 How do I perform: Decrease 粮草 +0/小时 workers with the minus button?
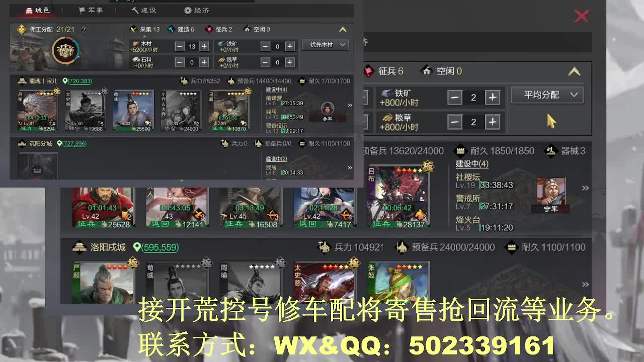pyautogui.click(x=265, y=62)
